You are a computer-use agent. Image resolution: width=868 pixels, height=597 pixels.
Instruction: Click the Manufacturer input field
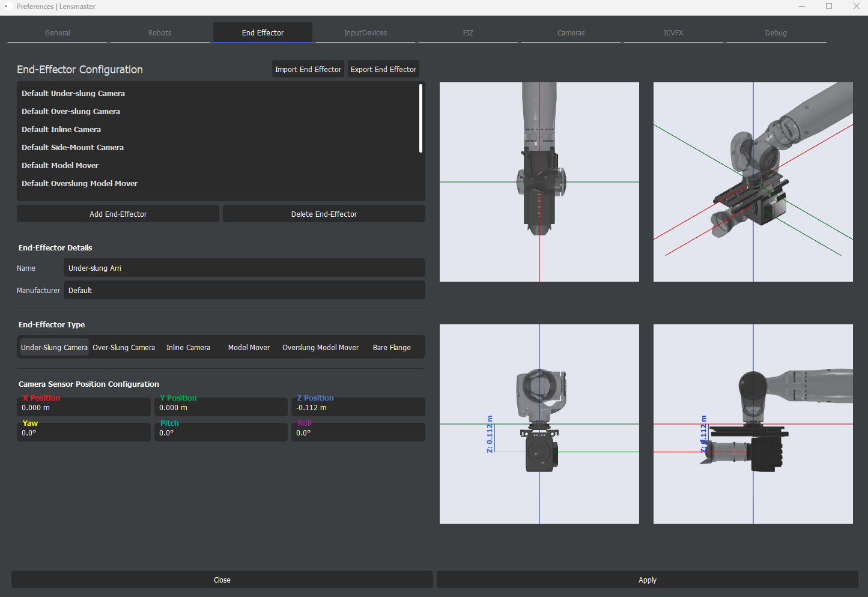244,290
